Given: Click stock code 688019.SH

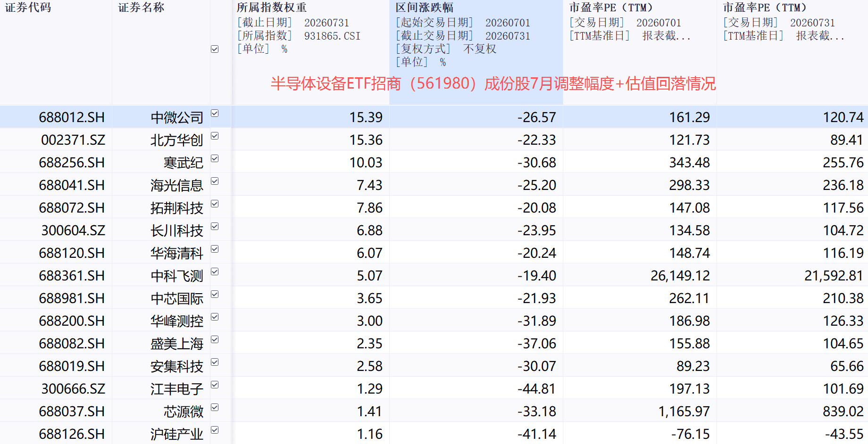Looking at the screenshot, I should coord(72,366).
